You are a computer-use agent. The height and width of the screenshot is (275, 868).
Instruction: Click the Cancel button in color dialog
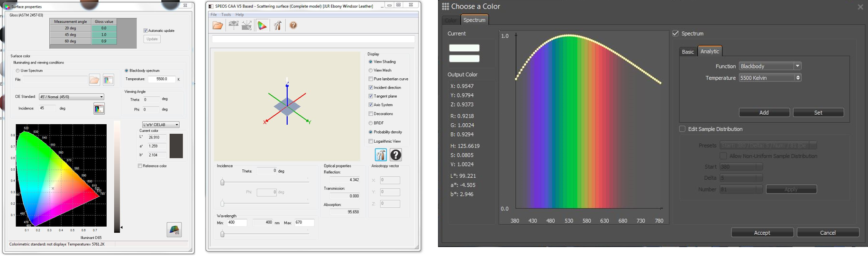tap(828, 232)
